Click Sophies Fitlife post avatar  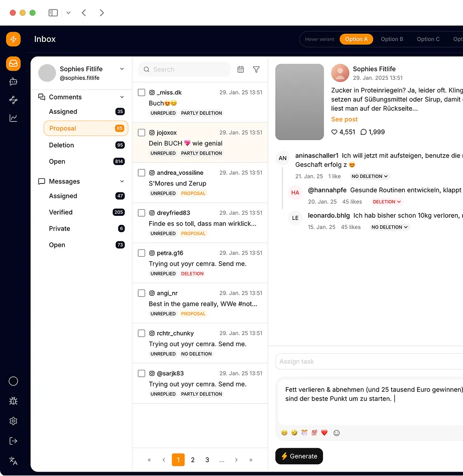click(x=340, y=73)
